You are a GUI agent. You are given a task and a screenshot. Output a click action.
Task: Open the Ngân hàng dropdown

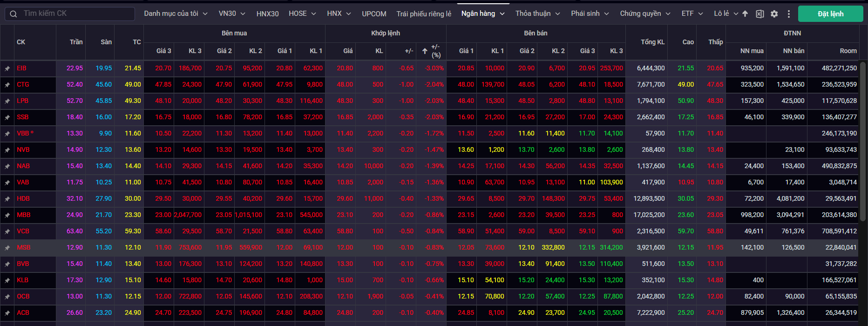pos(483,14)
